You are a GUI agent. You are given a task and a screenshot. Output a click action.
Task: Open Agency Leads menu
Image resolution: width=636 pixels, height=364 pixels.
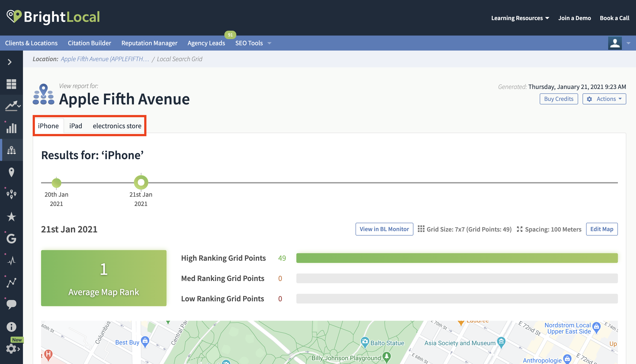click(206, 43)
